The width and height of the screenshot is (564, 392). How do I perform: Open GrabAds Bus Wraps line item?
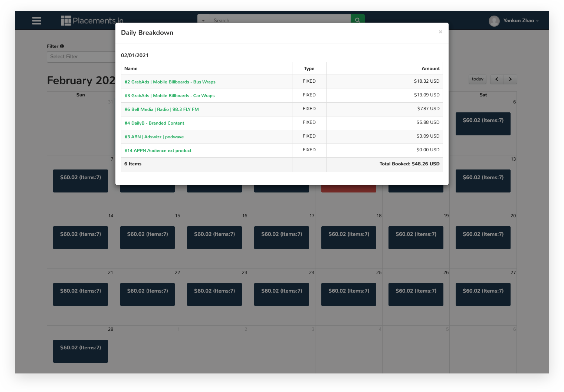point(170,82)
